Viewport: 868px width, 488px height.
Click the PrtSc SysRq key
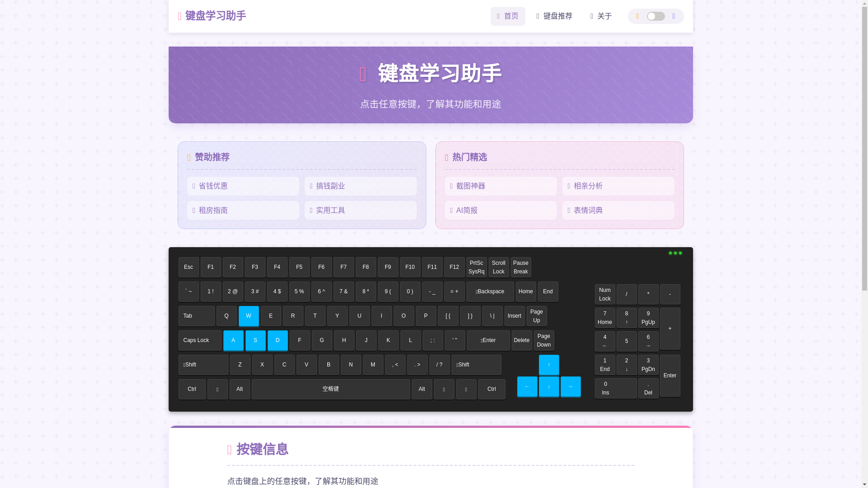tap(476, 267)
